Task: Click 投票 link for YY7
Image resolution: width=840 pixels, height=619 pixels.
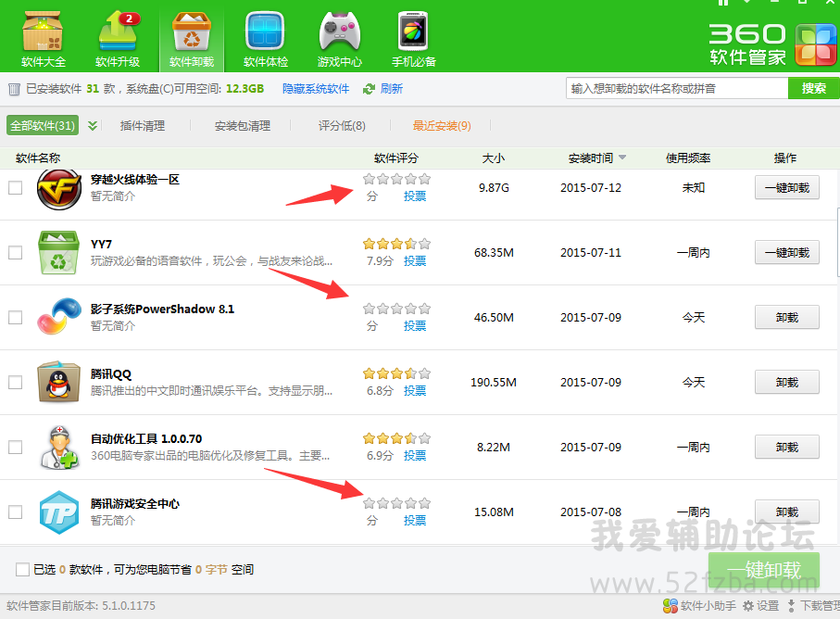Action: pos(415,261)
